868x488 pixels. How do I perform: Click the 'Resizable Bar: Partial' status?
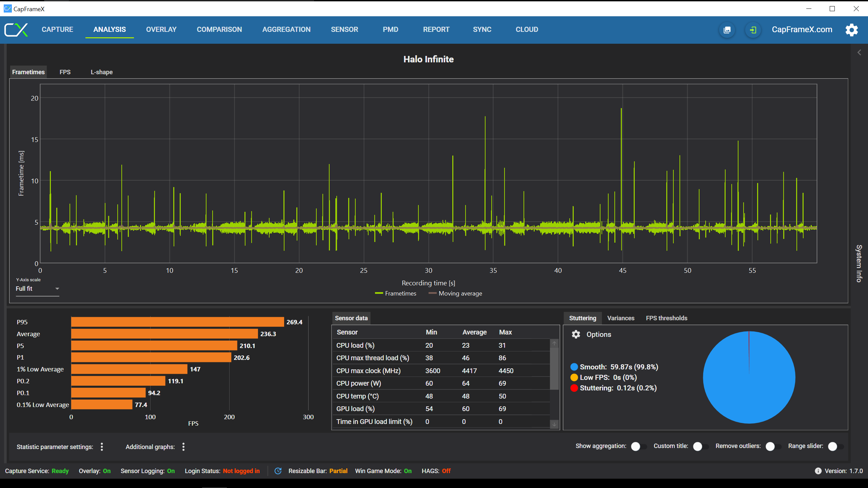coord(318,471)
